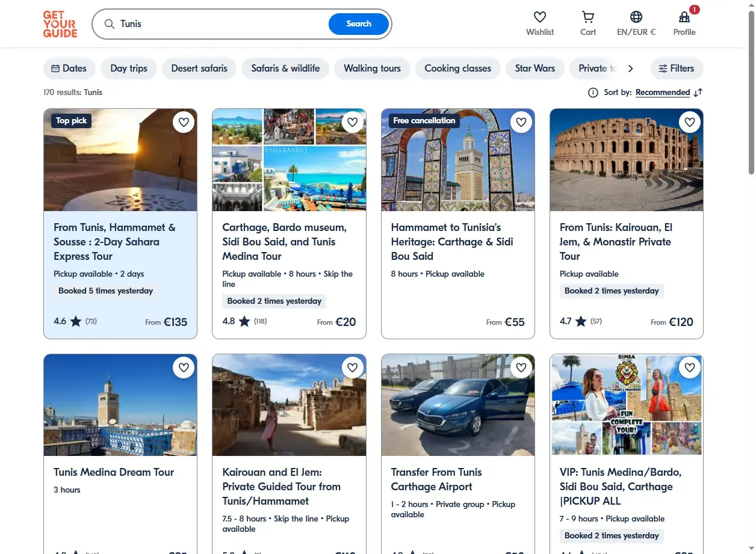Click the star rating of Carthage, Bardo museum tour
The height and width of the screenshot is (554, 756).
(x=244, y=321)
